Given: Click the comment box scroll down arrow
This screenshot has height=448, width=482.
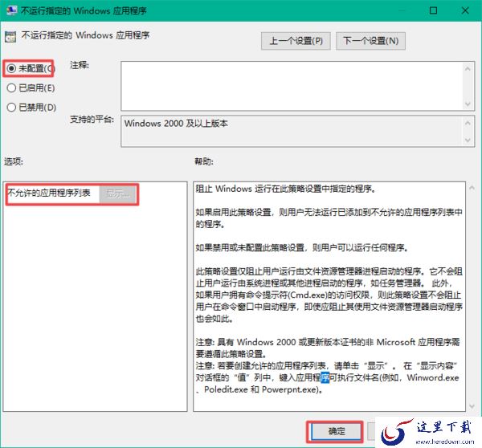Looking at the screenshot, I should (468, 104).
